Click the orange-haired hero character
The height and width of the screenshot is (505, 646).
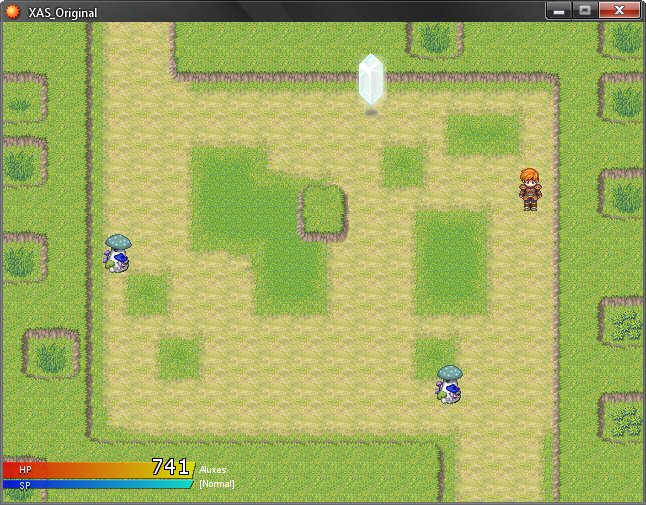tap(530, 189)
